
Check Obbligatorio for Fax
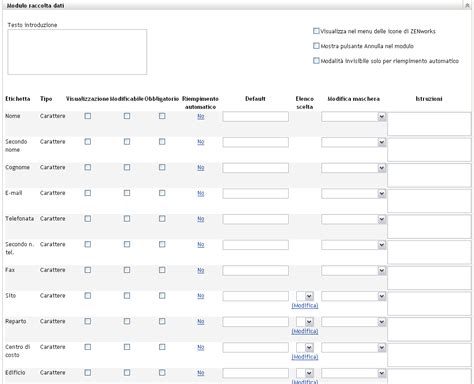point(162,270)
